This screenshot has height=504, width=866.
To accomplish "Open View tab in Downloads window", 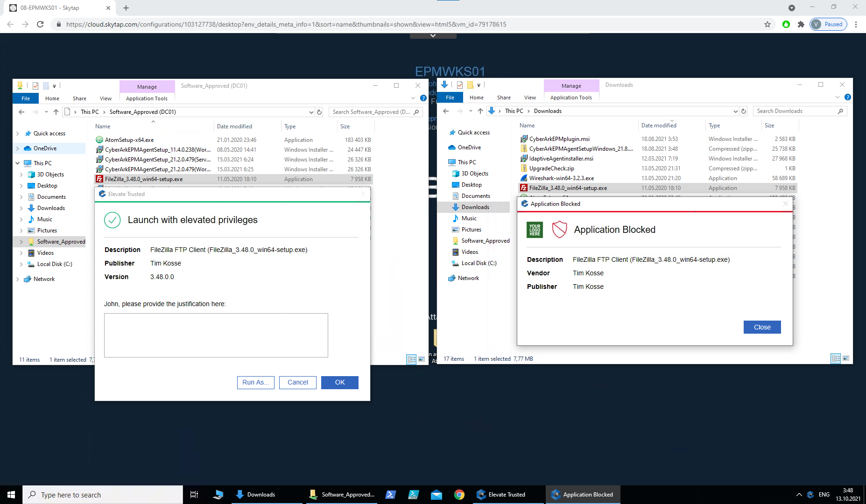I will 530,98.
